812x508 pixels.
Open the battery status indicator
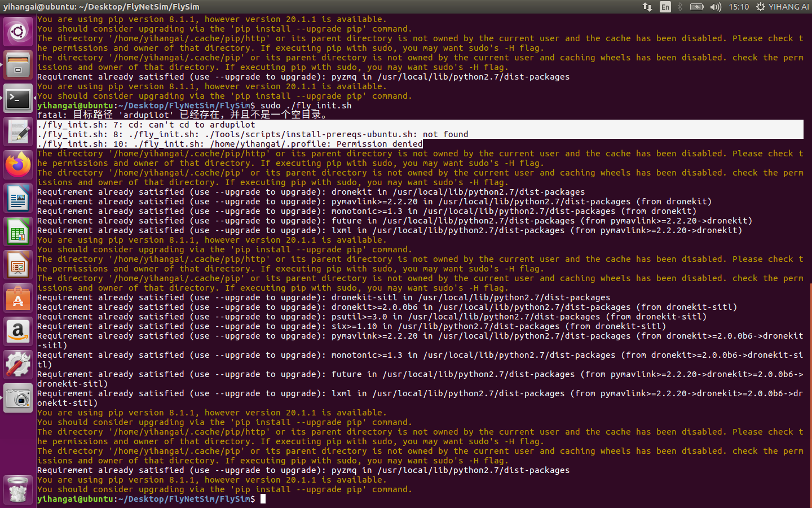click(697, 7)
